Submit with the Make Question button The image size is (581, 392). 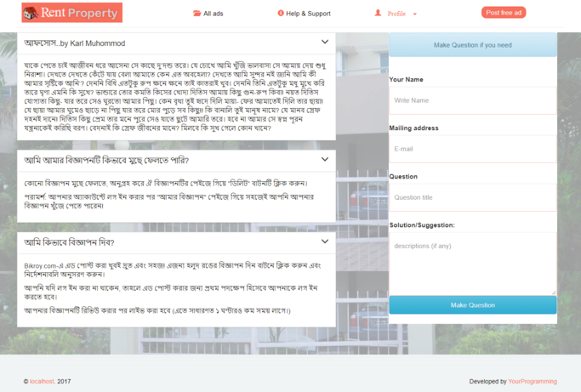pyautogui.click(x=472, y=305)
